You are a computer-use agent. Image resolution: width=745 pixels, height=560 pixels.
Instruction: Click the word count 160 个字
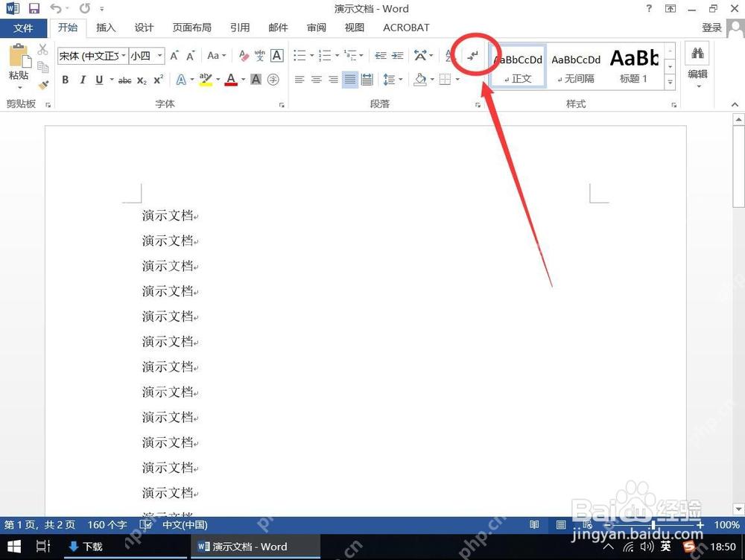tap(107, 525)
